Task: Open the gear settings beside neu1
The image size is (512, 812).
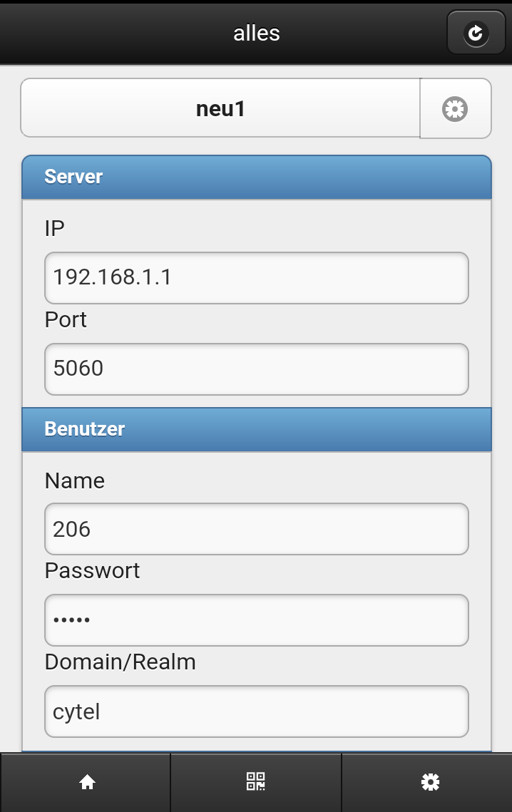Action: (455, 109)
